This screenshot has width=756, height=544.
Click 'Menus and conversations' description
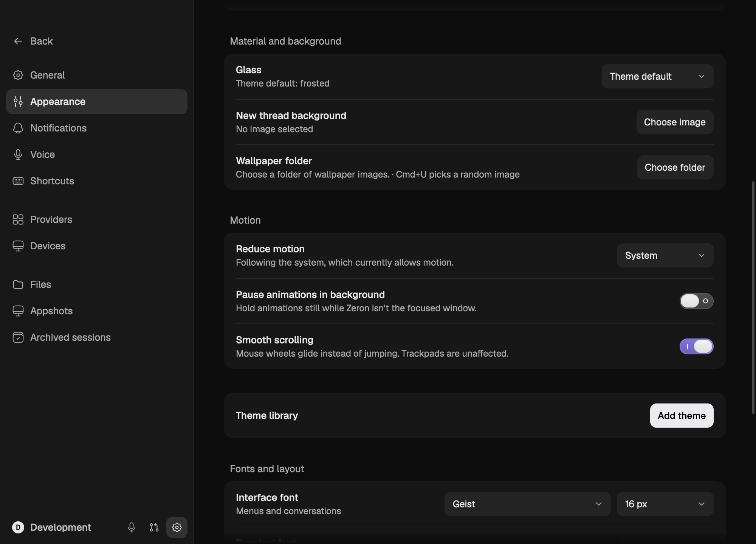288,511
